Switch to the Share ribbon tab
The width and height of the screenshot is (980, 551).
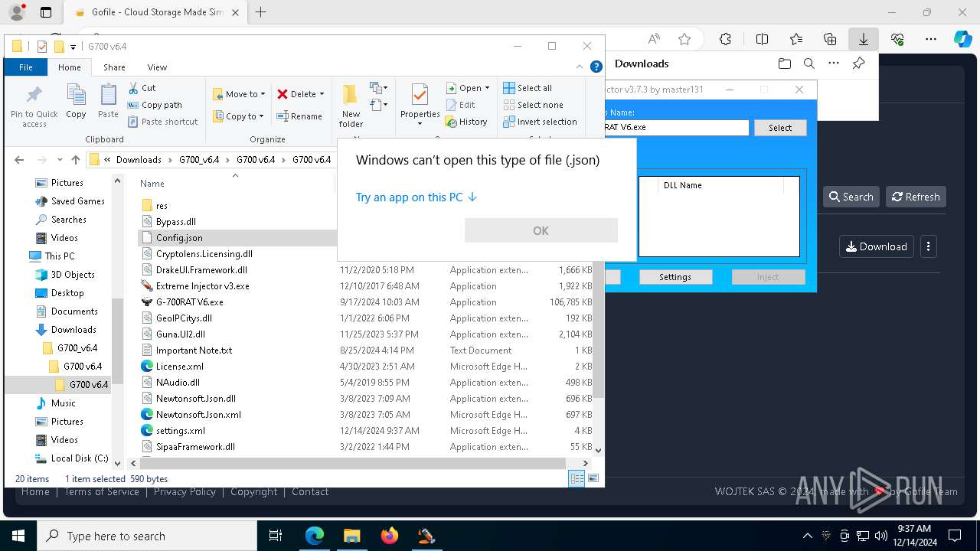(x=114, y=67)
